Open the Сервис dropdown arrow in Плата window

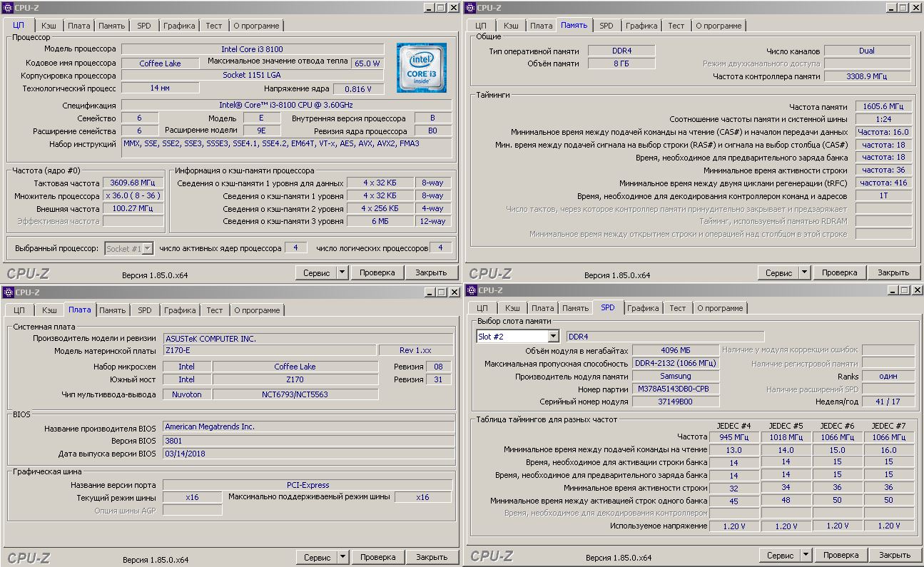tap(342, 557)
